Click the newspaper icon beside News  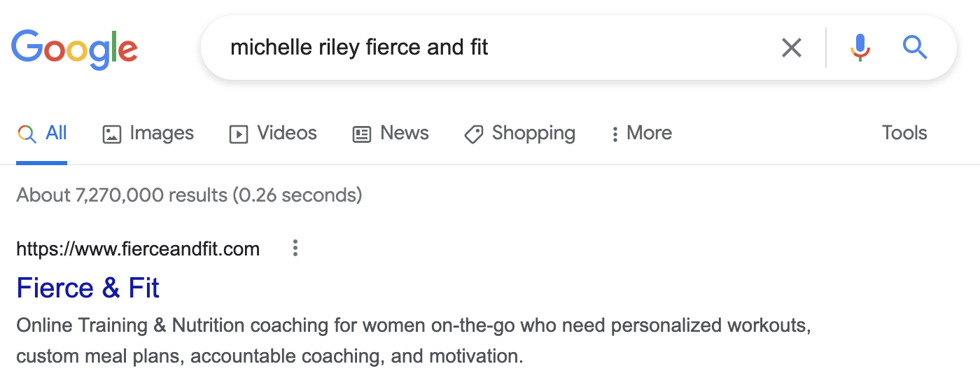(362, 134)
